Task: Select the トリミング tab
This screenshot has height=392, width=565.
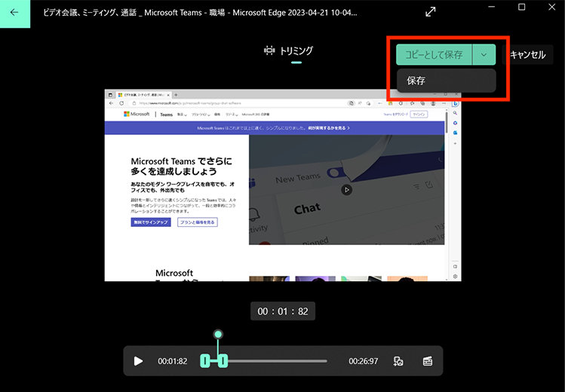Action: point(288,51)
